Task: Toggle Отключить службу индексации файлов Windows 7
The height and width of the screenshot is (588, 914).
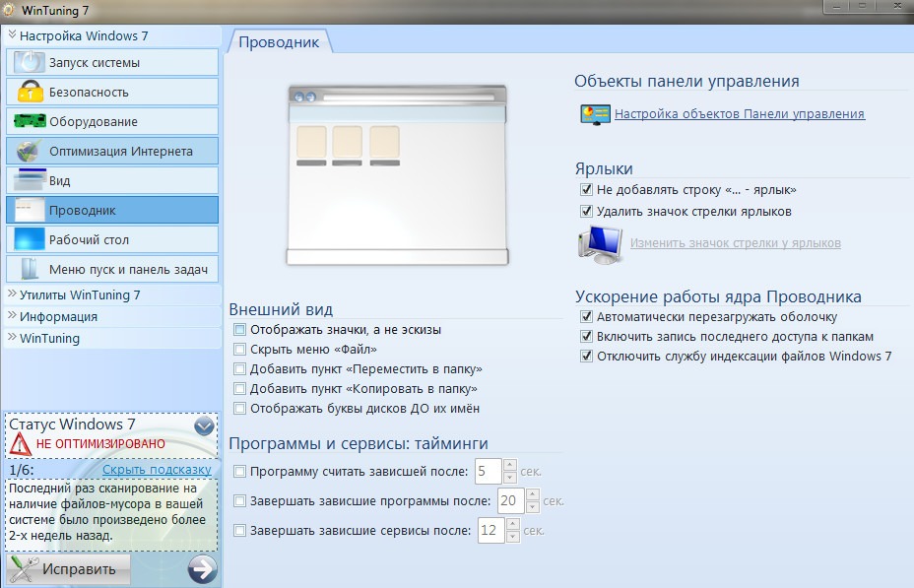Action: [586, 357]
